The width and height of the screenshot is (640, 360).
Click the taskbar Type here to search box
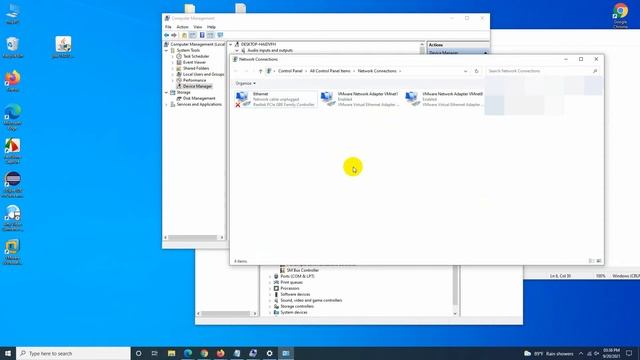[x=73, y=353]
